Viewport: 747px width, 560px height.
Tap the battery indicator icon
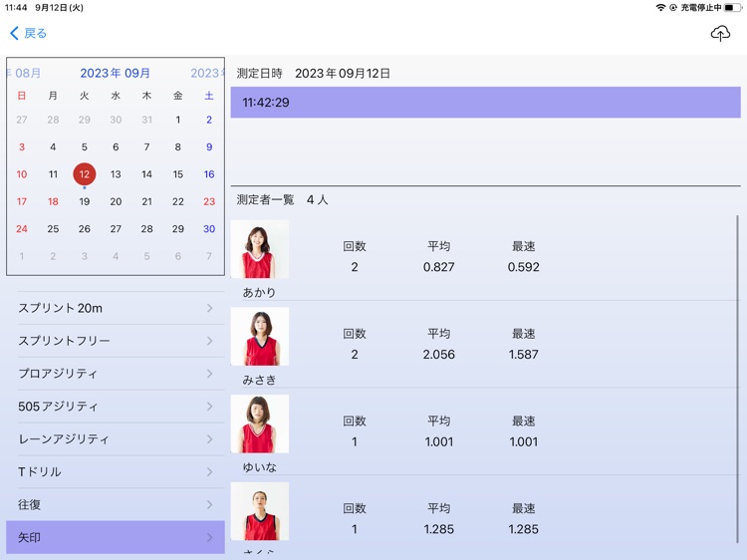pos(733,7)
